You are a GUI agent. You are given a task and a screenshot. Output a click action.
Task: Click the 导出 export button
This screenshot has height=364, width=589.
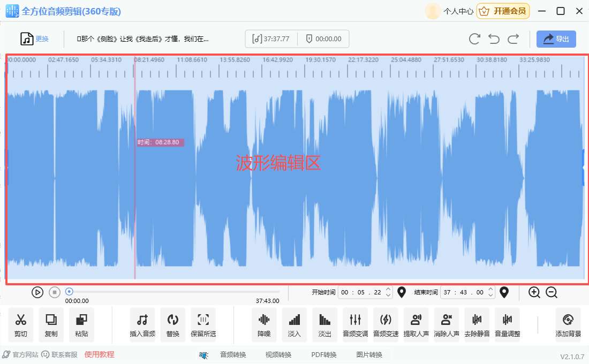(x=556, y=39)
